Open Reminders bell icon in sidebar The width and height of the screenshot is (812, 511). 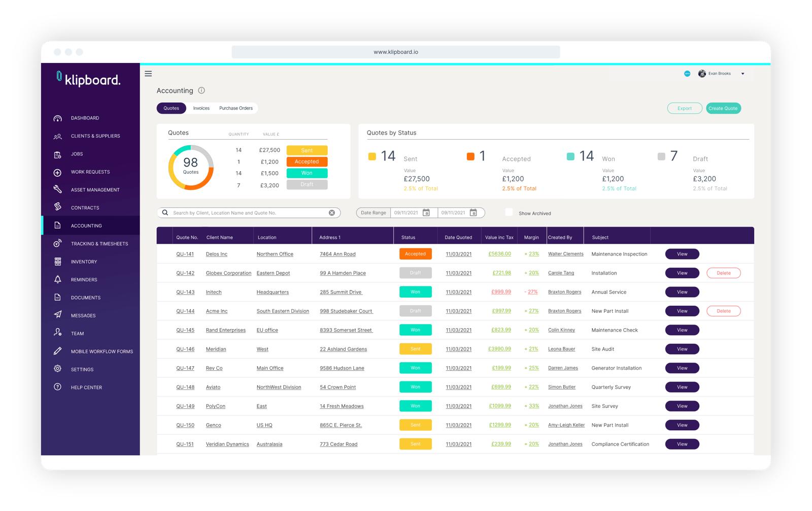coord(58,279)
